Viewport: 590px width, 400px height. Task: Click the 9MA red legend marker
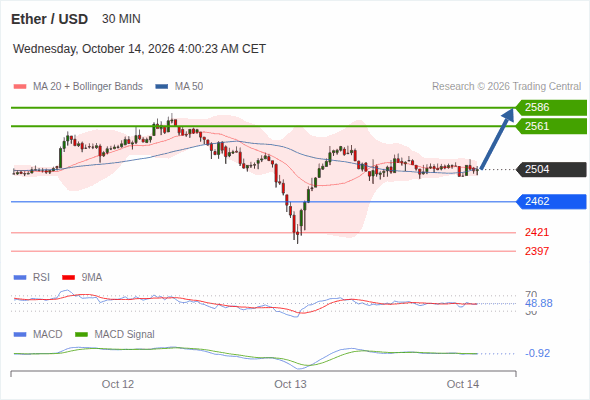click(68, 278)
